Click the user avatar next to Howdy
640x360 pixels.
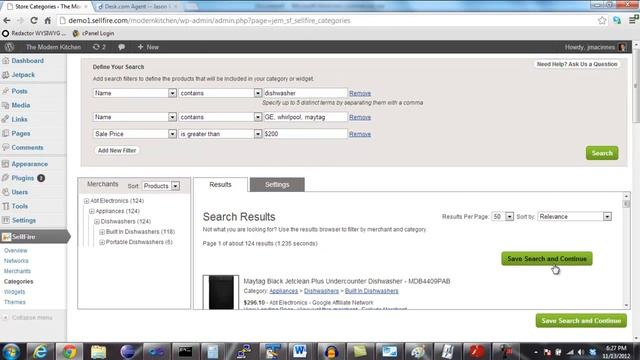pyautogui.click(x=622, y=47)
